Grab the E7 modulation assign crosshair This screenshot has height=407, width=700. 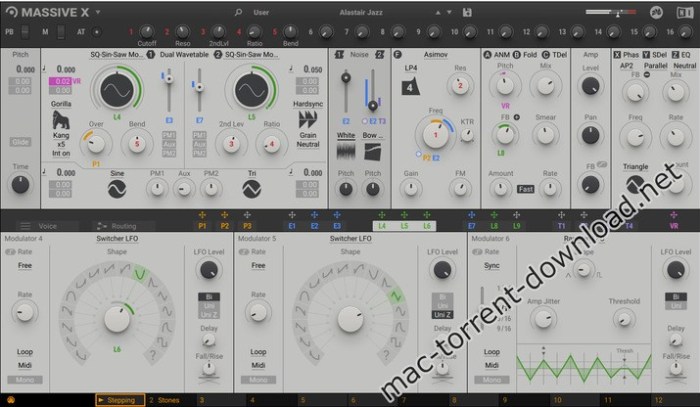pos(472,215)
